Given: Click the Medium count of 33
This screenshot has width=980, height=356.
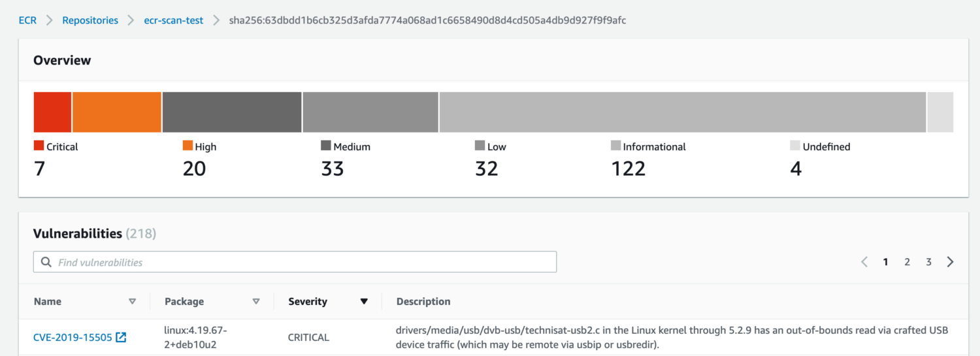Looking at the screenshot, I should coord(333,169).
